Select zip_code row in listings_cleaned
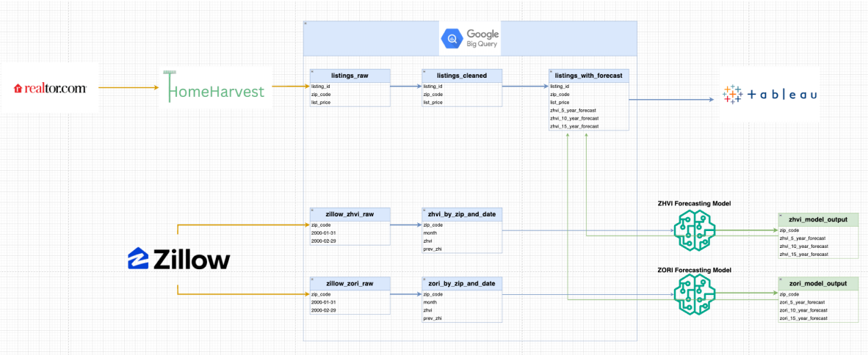 point(462,95)
